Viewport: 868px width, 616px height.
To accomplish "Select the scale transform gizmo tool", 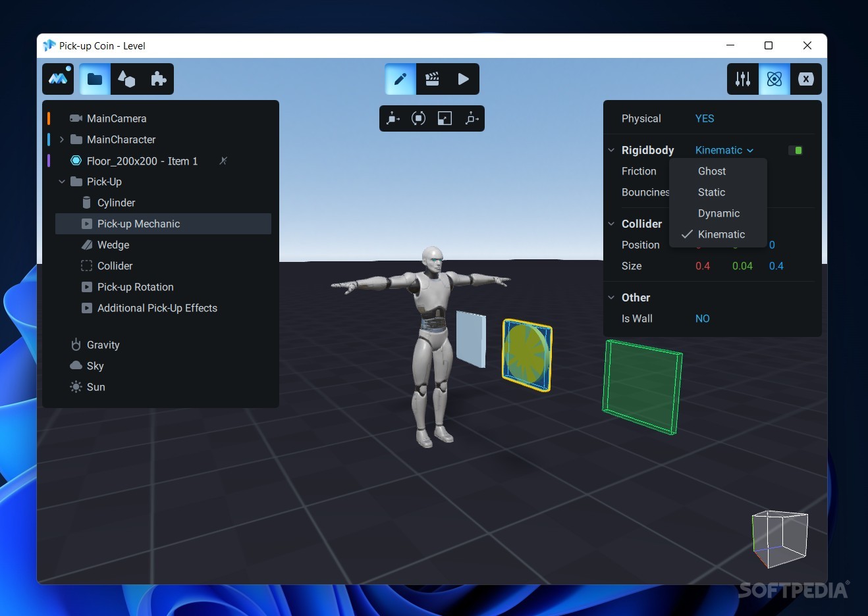I will coord(445,118).
